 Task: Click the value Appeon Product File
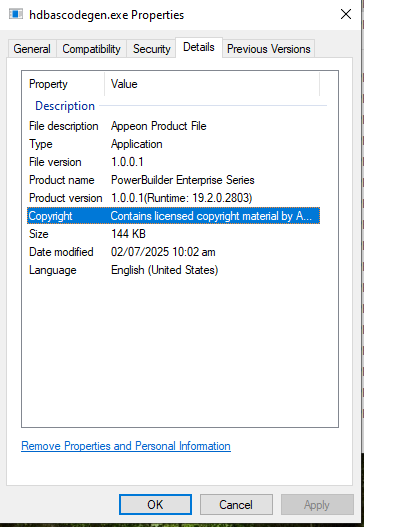(159, 126)
